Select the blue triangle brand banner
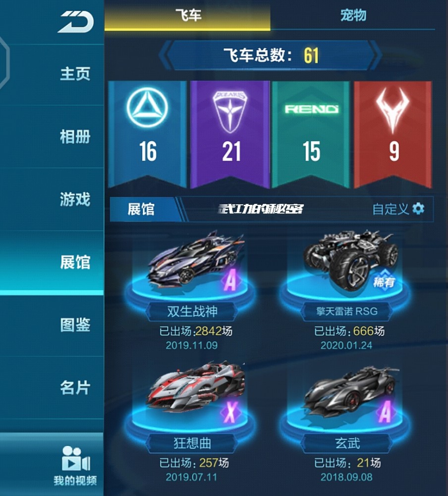 point(147,133)
